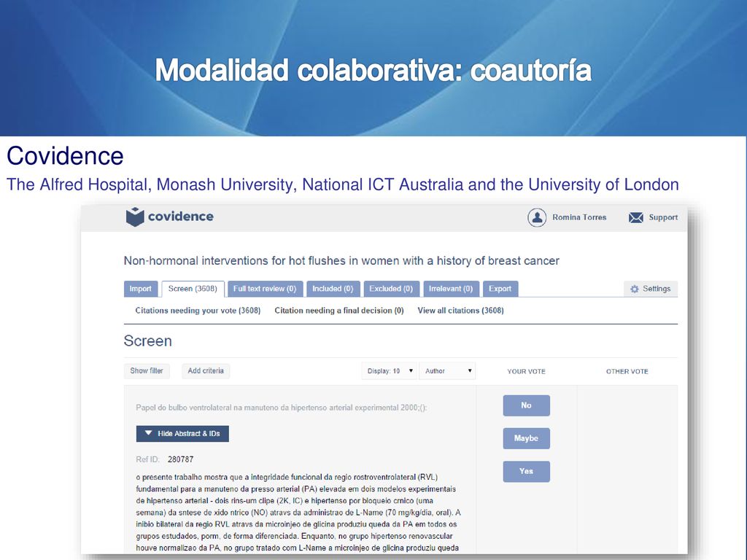Open the Included (0) tab
This screenshot has width=747, height=560.
[x=333, y=289]
